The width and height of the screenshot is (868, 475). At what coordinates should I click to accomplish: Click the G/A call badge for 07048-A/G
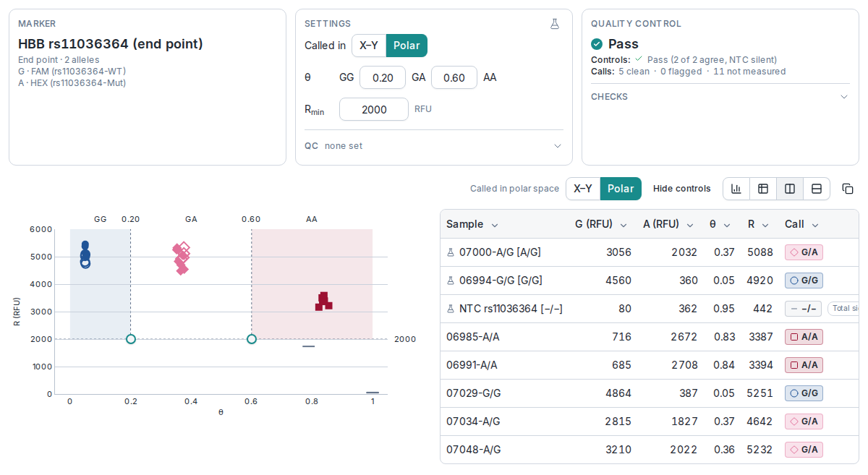pyautogui.click(x=804, y=450)
